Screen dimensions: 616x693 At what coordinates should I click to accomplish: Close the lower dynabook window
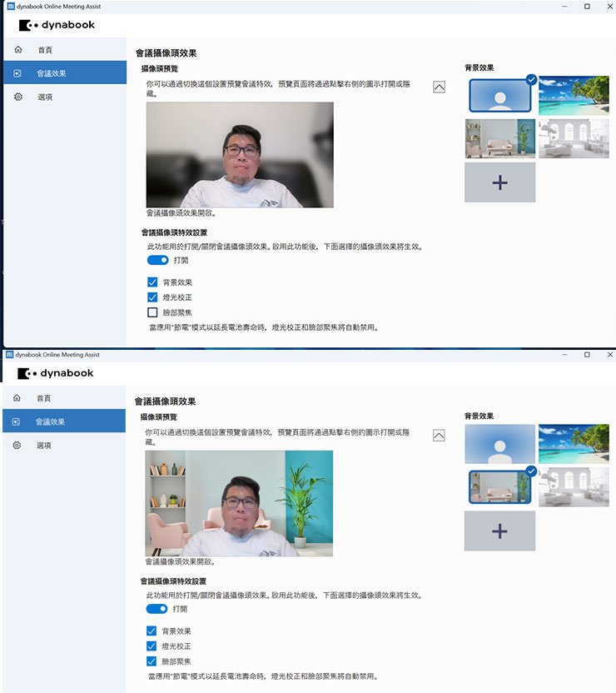click(610, 355)
